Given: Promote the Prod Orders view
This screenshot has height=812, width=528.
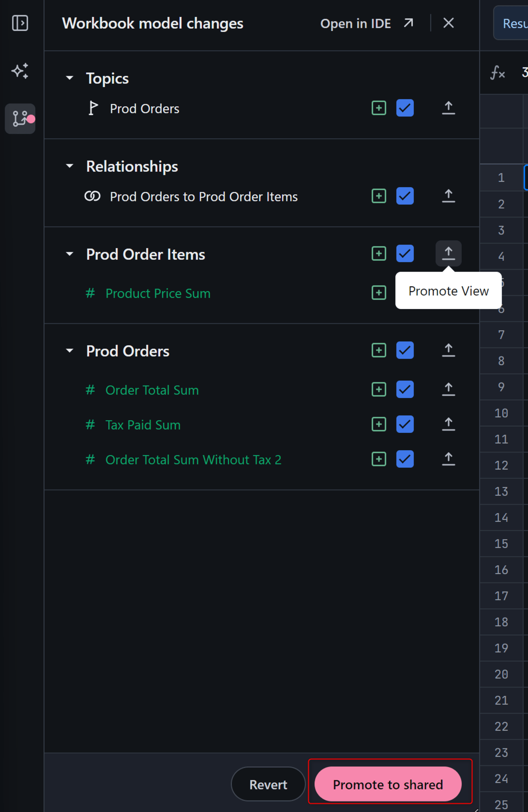Looking at the screenshot, I should (x=448, y=350).
